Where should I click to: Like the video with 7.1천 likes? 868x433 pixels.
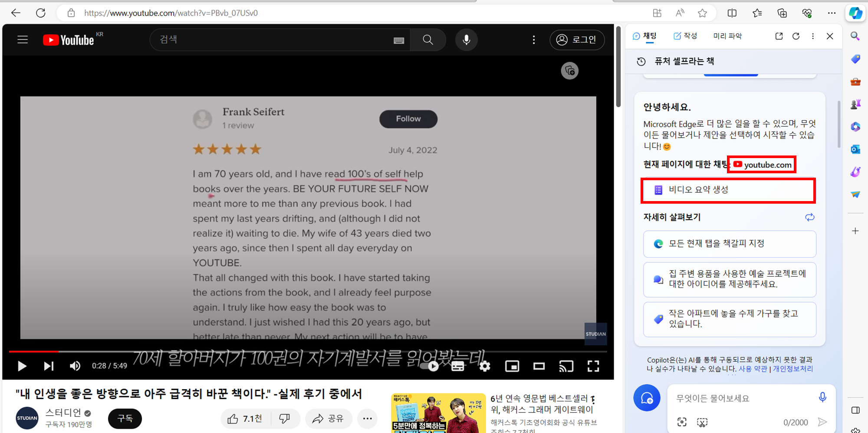[x=245, y=419]
